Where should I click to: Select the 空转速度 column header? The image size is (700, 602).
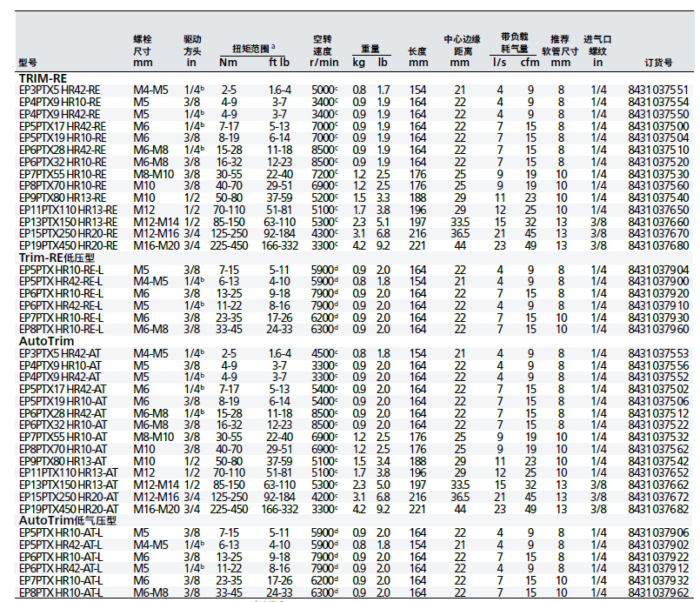pyautogui.click(x=323, y=50)
